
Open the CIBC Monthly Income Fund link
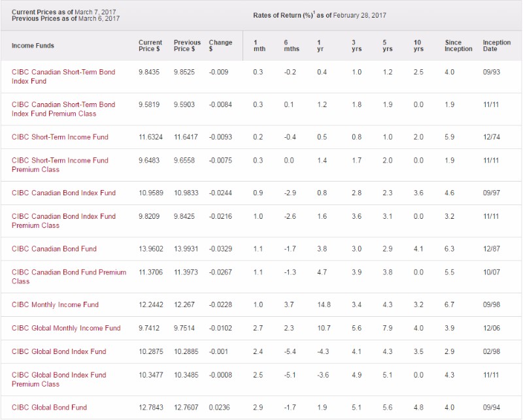(55, 304)
